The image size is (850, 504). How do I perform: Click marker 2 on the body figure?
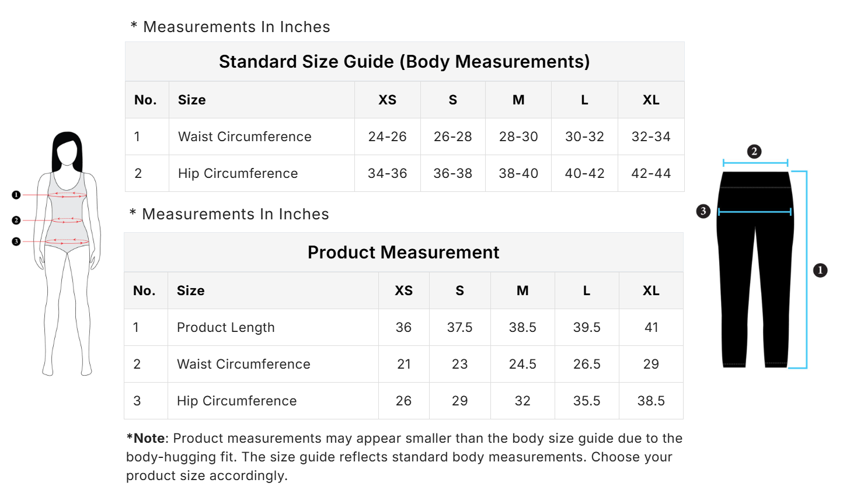[16, 220]
